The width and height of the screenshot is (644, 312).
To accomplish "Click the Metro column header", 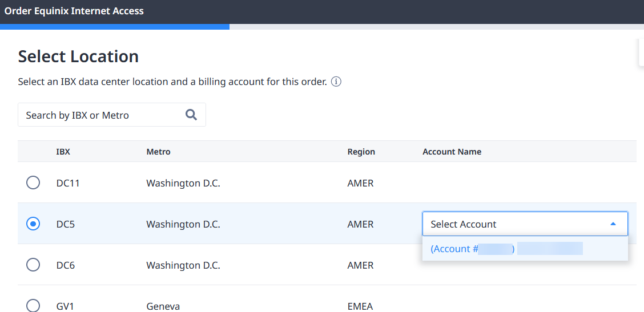I will tap(158, 152).
